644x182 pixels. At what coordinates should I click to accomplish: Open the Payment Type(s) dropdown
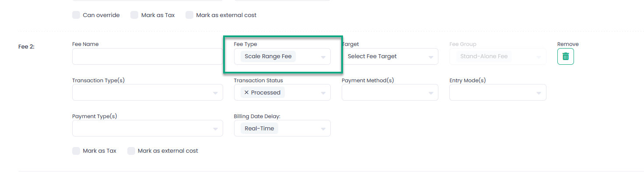pos(215,129)
